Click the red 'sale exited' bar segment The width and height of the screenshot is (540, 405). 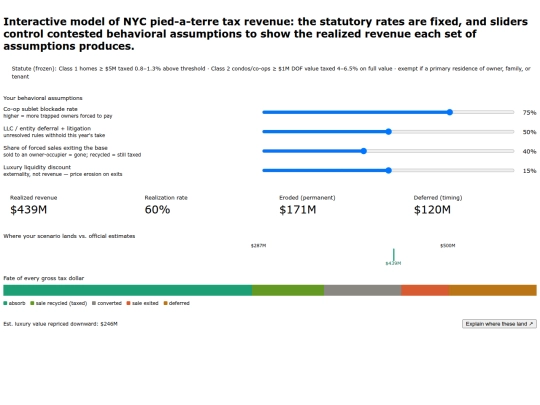pos(425,290)
